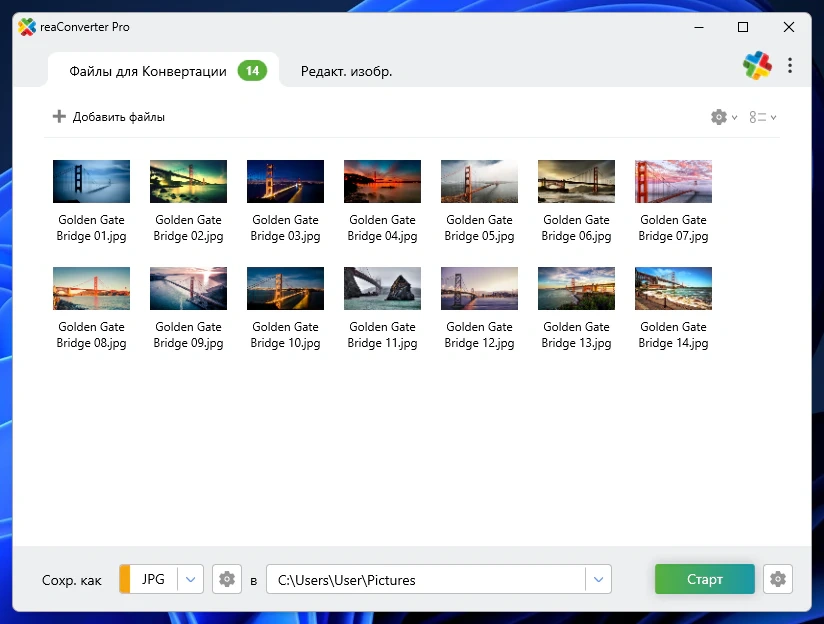Viewport: 824px width, 624px height.
Task: Select Golden Gate Bridge 14.jpg thumbnail
Action: click(673, 289)
